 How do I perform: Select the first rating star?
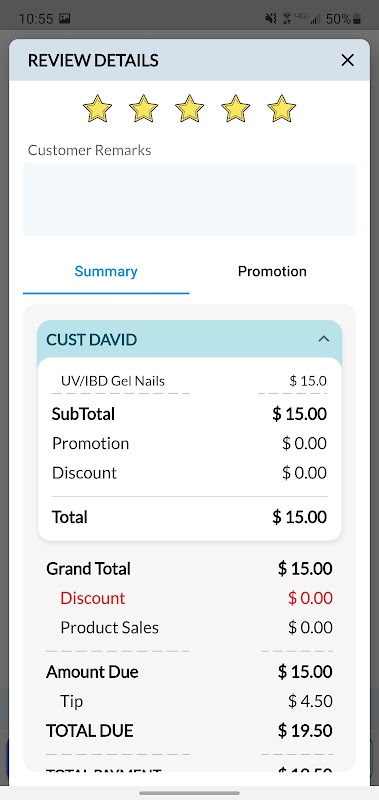pos(97,108)
